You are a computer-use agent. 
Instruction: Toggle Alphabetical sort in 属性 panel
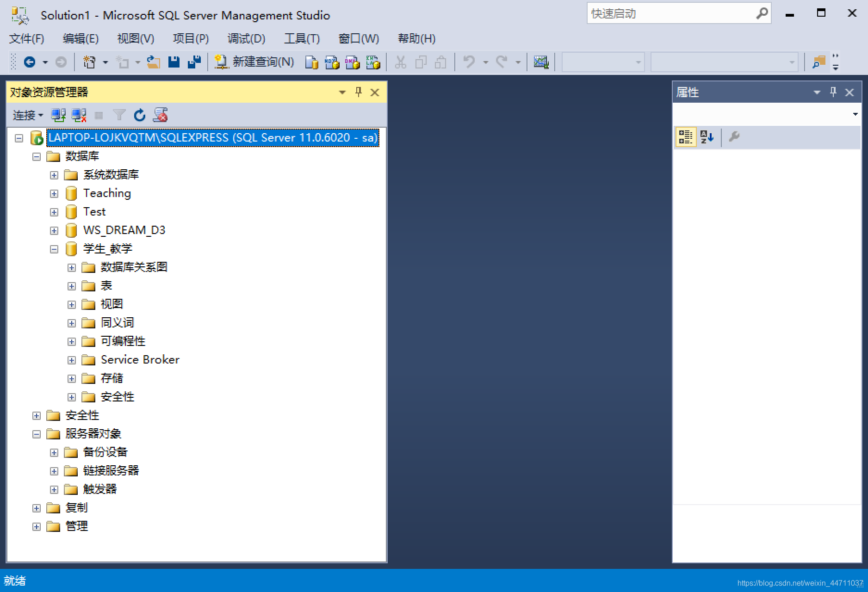[707, 137]
